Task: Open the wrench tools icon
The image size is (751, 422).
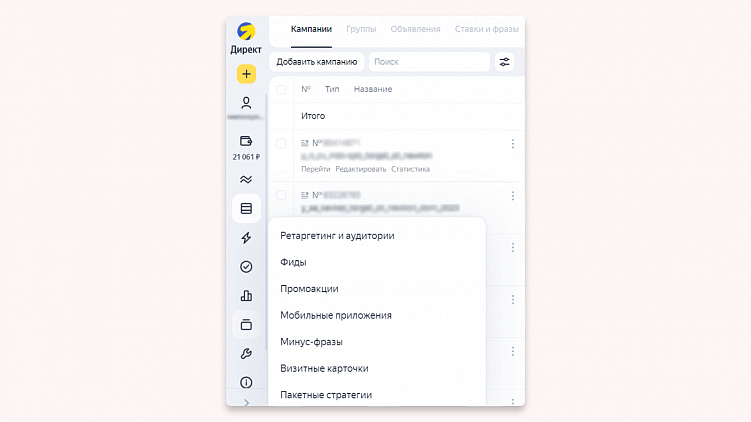Action: (x=246, y=354)
